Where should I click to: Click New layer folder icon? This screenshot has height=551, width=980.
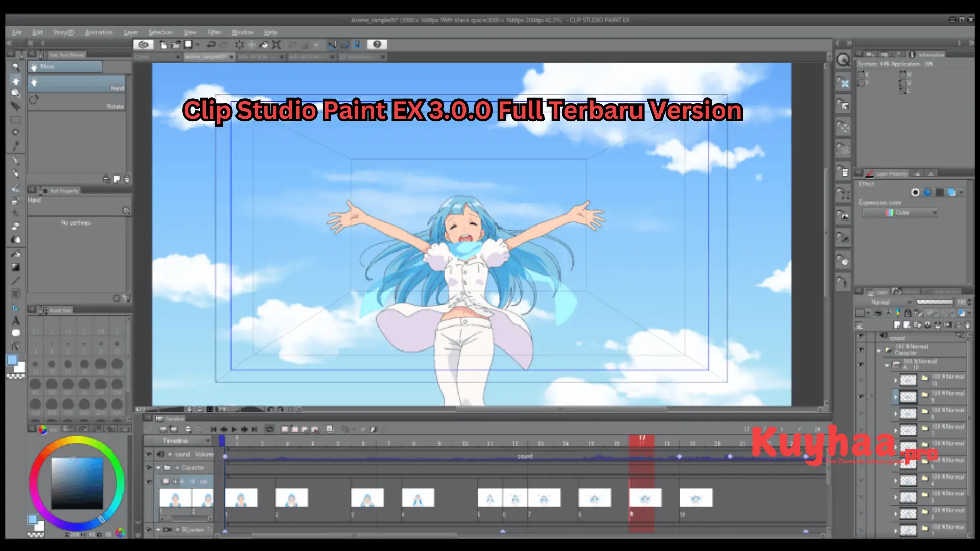(x=917, y=325)
